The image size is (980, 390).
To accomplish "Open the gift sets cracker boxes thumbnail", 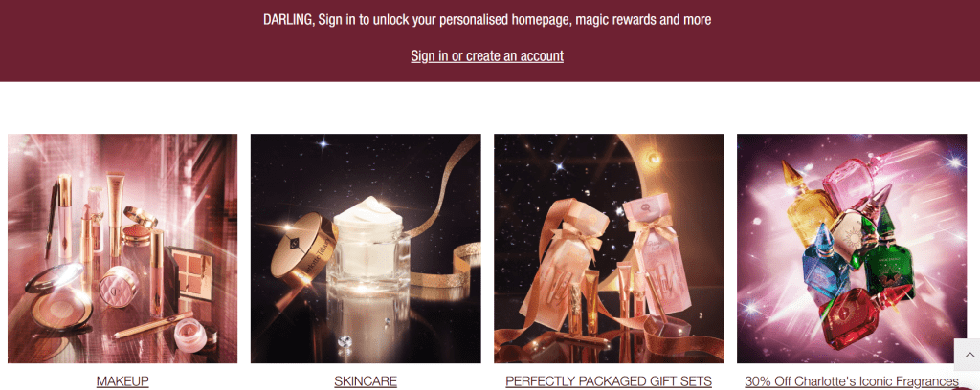I will pos(609,249).
